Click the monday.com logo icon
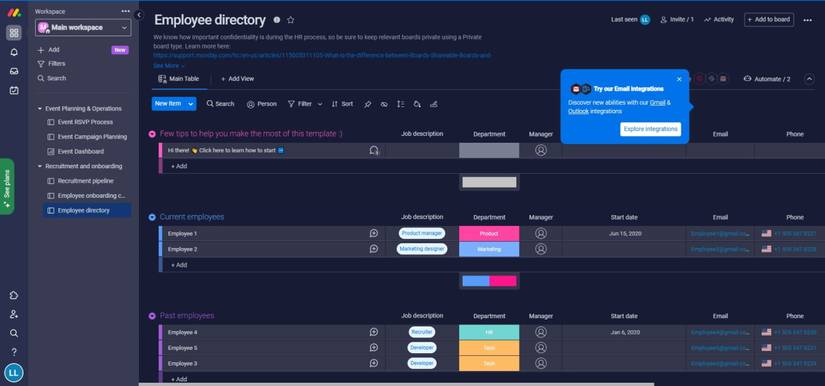825x386 pixels. [x=14, y=13]
